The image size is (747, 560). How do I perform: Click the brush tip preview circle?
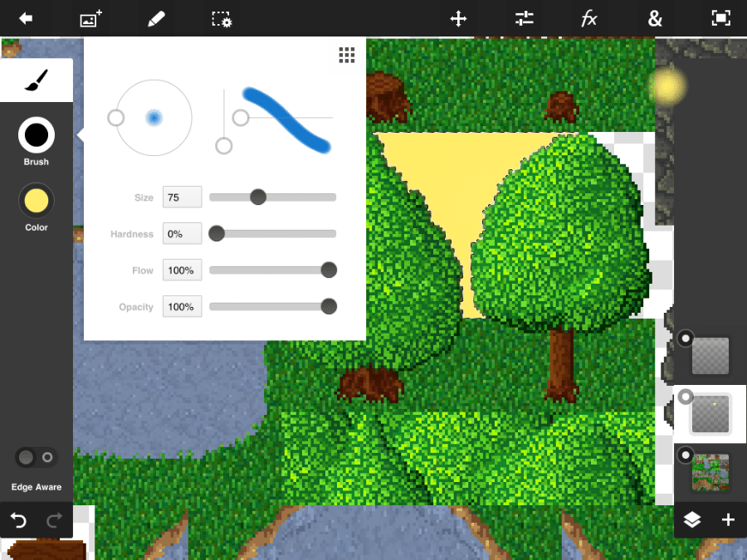coord(154,118)
